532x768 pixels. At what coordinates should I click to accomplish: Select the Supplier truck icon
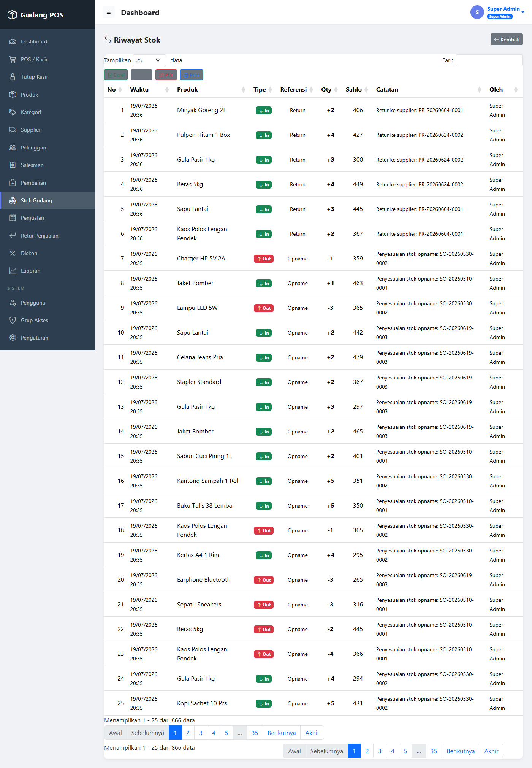tap(13, 130)
